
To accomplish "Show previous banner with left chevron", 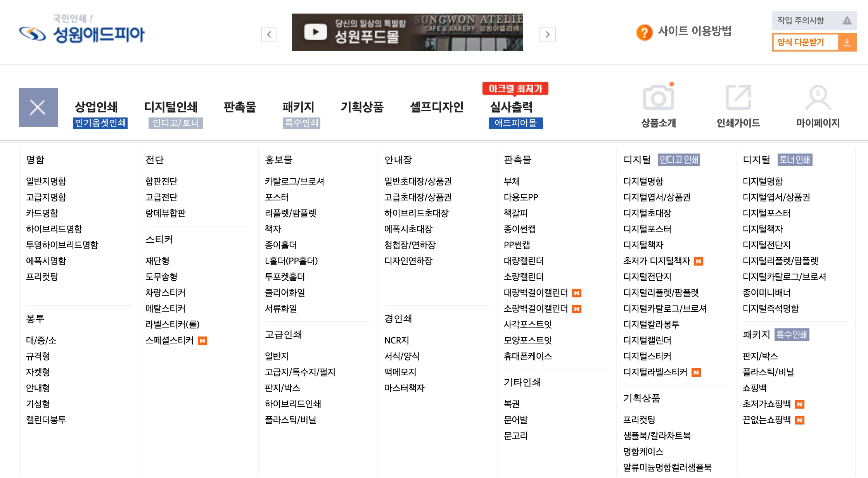I will 269,35.
